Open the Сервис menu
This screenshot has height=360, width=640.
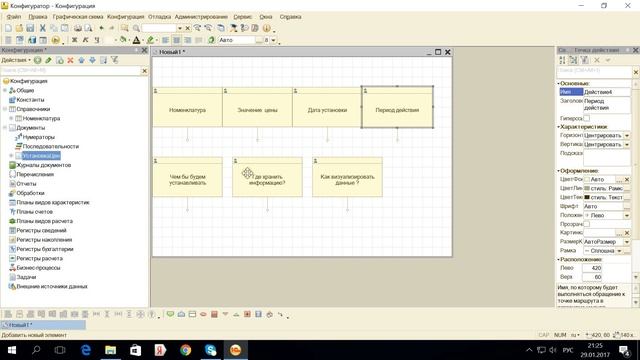pyautogui.click(x=242, y=17)
